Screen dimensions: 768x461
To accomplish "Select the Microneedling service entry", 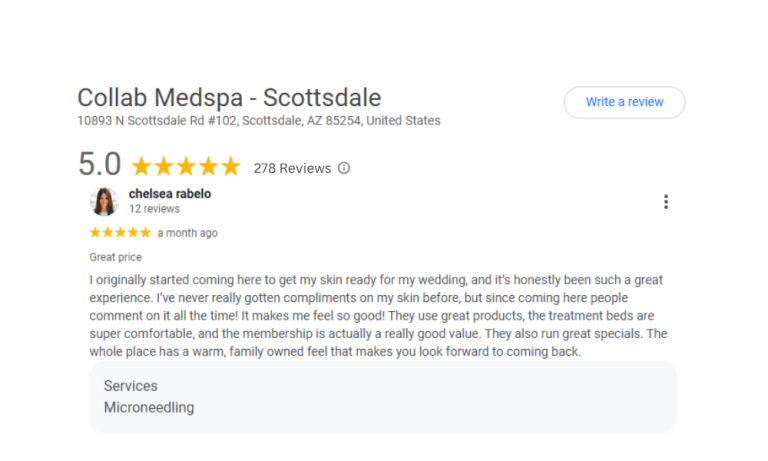I will [149, 408].
